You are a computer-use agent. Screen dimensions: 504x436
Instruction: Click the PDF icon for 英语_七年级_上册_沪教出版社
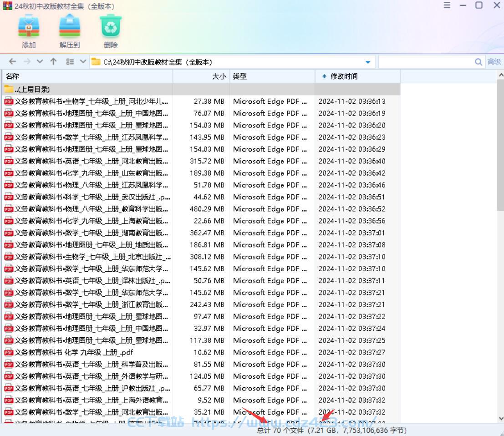click(x=9, y=389)
